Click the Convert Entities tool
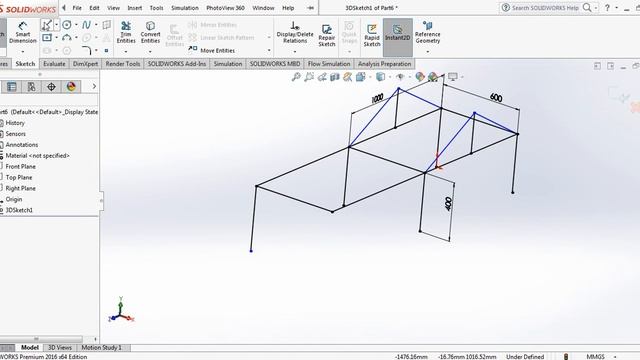Image resolution: width=640 pixels, height=360 pixels. [x=150, y=32]
